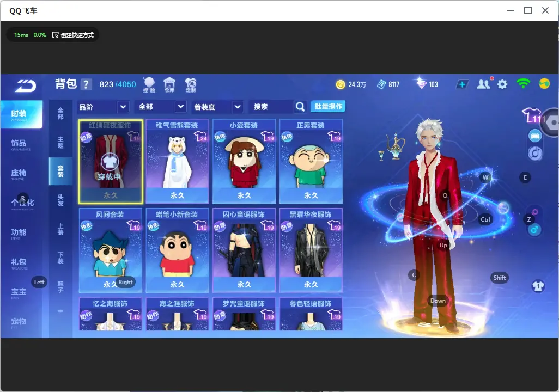This screenshot has width=559, height=392.
Task: Open the 定制 customization icon
Action: 191,85
